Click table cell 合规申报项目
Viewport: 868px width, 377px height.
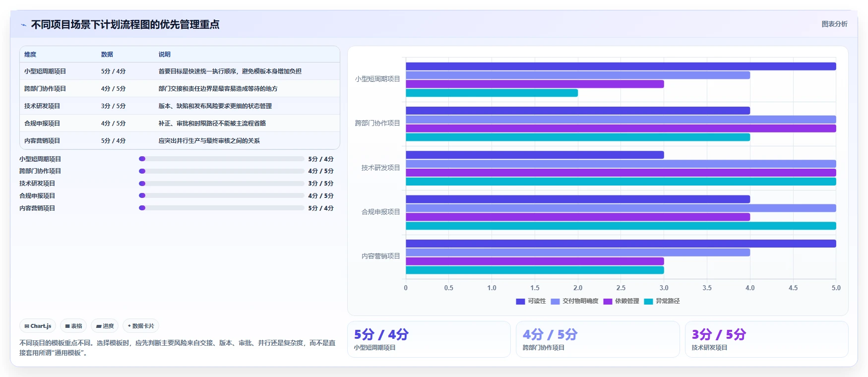click(42, 124)
